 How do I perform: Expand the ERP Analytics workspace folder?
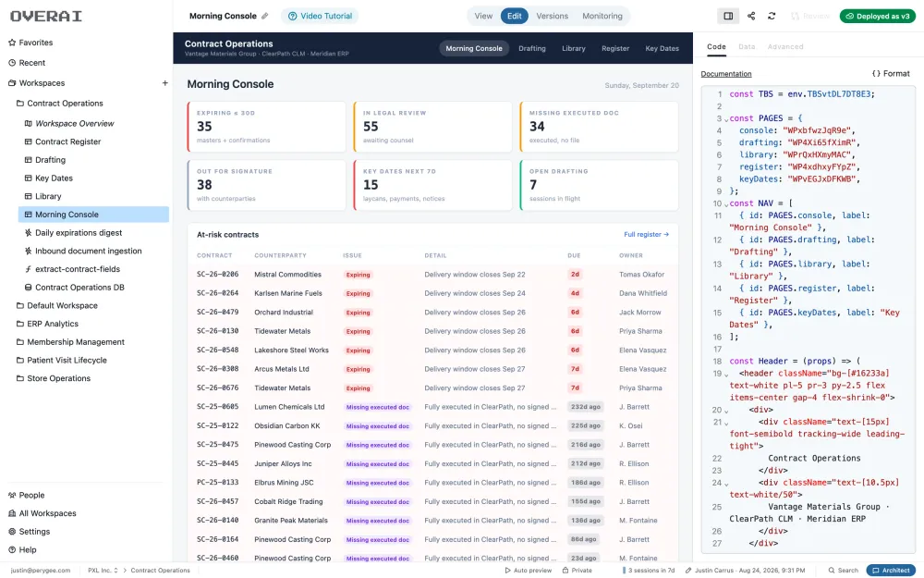(x=53, y=324)
